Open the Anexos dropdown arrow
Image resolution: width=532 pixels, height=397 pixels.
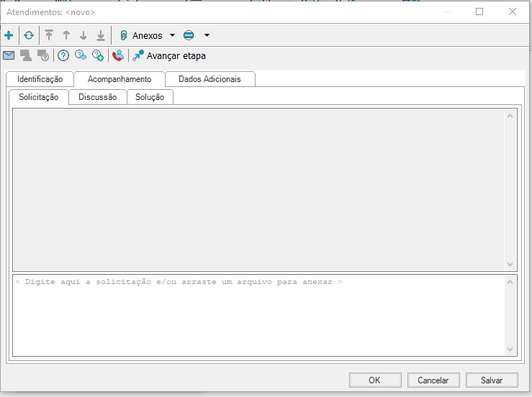tap(172, 35)
